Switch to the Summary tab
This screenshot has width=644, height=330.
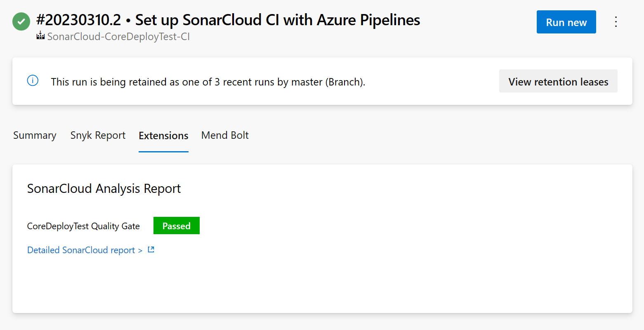click(x=35, y=135)
